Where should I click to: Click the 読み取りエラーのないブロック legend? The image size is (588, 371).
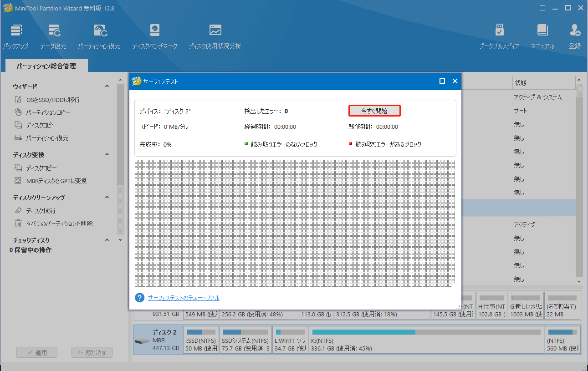(x=281, y=144)
